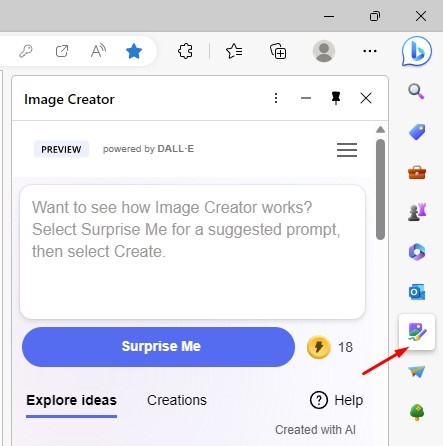Click the Image Creator prompt text box

[x=192, y=252]
